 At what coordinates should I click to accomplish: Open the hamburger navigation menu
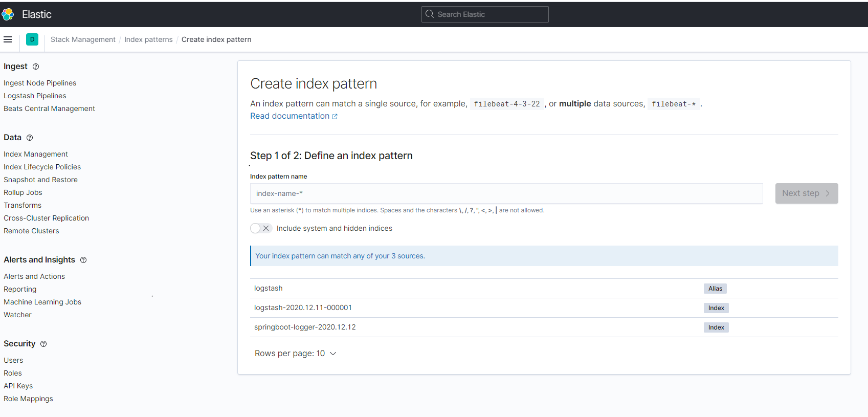[x=8, y=39]
